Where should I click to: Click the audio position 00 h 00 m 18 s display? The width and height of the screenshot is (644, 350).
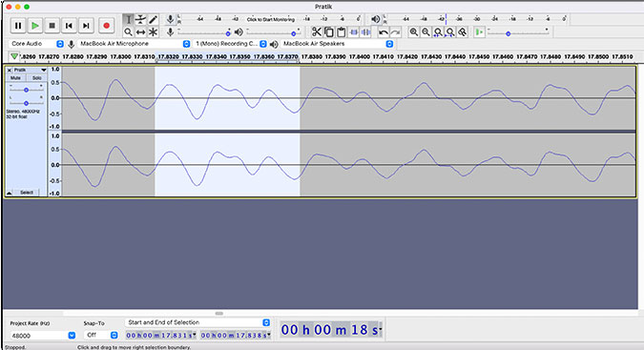point(329,329)
